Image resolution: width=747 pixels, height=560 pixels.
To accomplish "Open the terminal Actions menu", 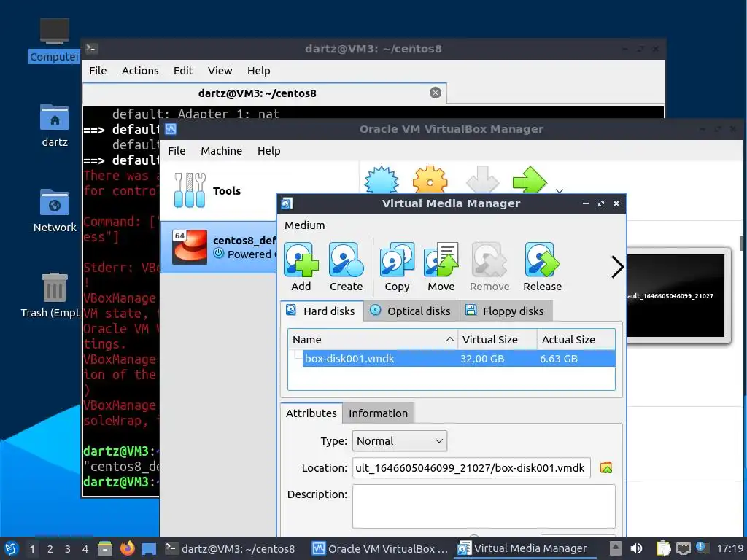I will (x=140, y=71).
